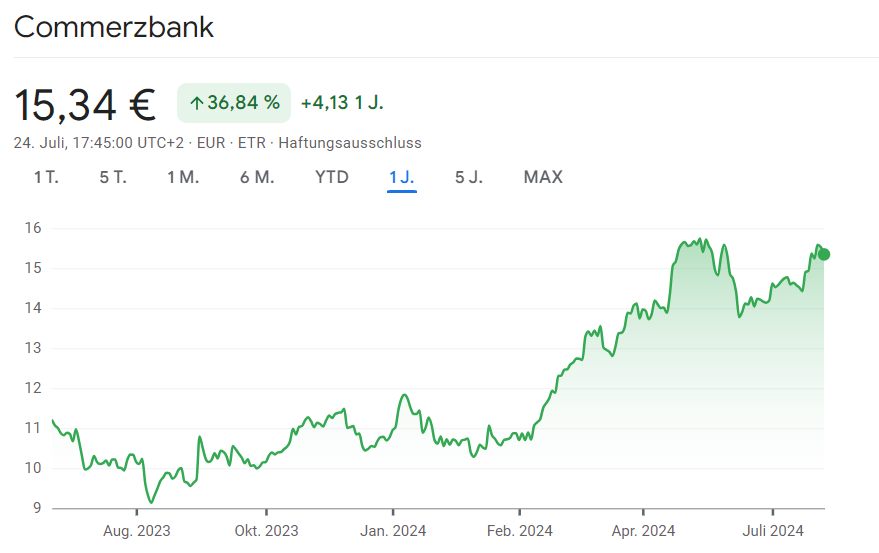This screenshot has width=879, height=553.
Task: Click the green current price dot on chart
Action: 824,255
